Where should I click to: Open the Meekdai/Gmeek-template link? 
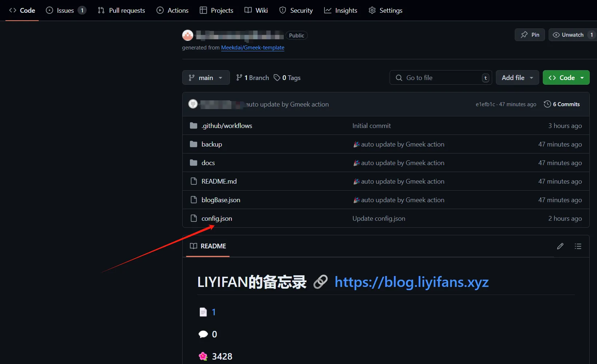[x=252, y=48]
